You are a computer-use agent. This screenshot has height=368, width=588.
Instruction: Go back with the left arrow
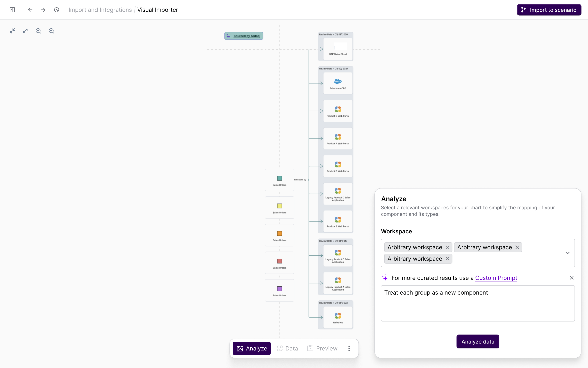pyautogui.click(x=30, y=10)
